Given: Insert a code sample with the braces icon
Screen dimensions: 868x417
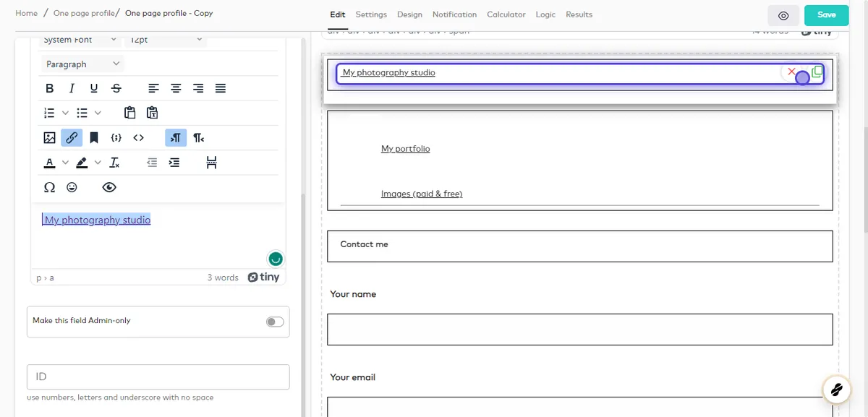Looking at the screenshot, I should coord(116,137).
